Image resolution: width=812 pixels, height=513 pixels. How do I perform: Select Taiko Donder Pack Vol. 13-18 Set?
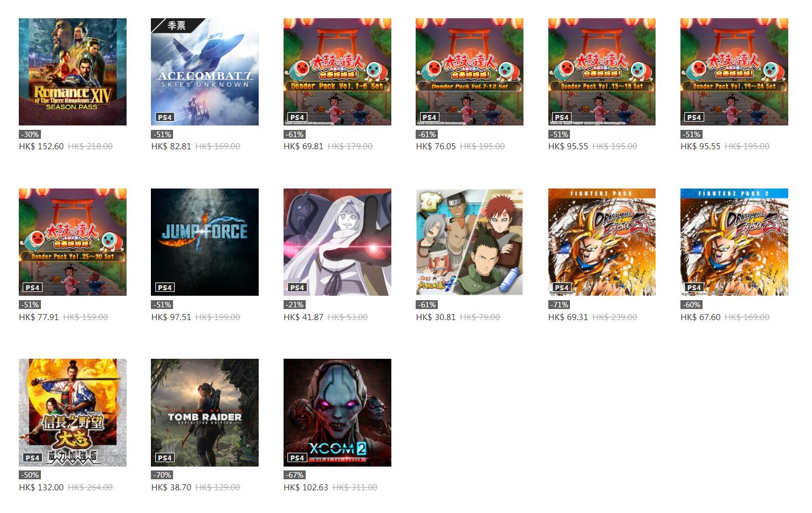pyautogui.click(x=602, y=72)
